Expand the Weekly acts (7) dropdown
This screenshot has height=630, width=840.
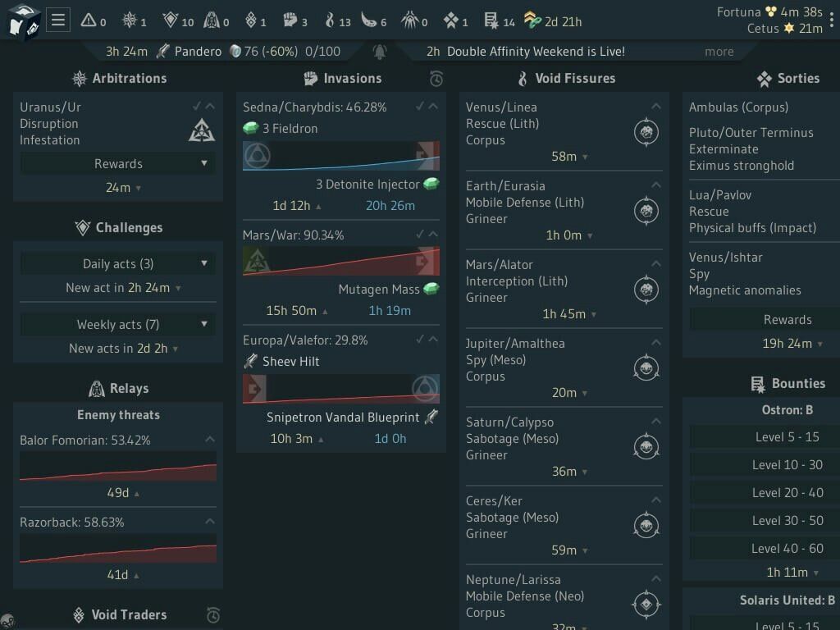coord(118,324)
